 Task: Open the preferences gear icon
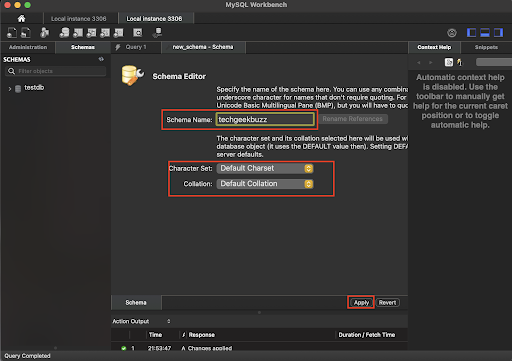tap(452, 33)
